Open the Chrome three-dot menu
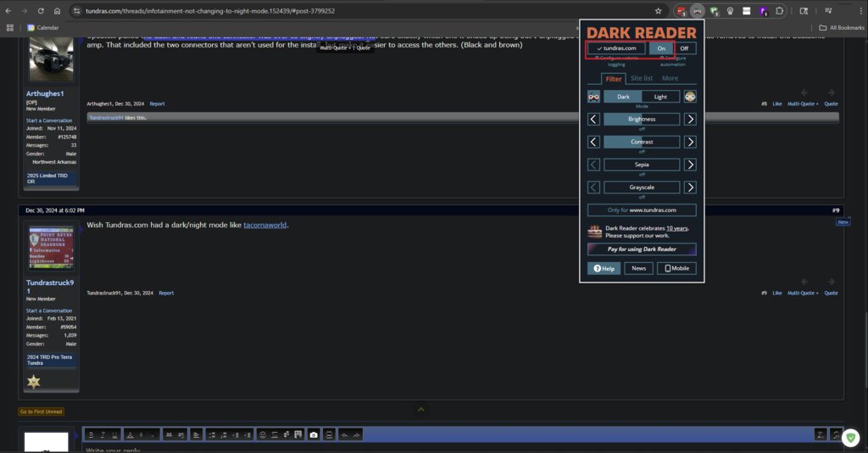Screen dimensions: 868x453 click(x=861, y=11)
